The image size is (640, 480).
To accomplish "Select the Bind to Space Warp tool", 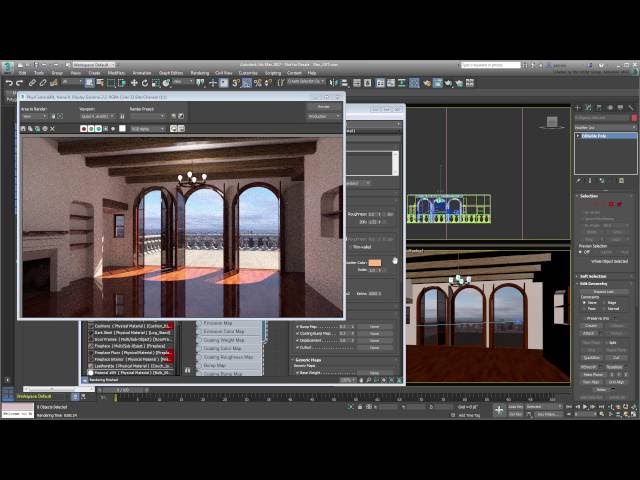I will pyautogui.click(x=53, y=83).
